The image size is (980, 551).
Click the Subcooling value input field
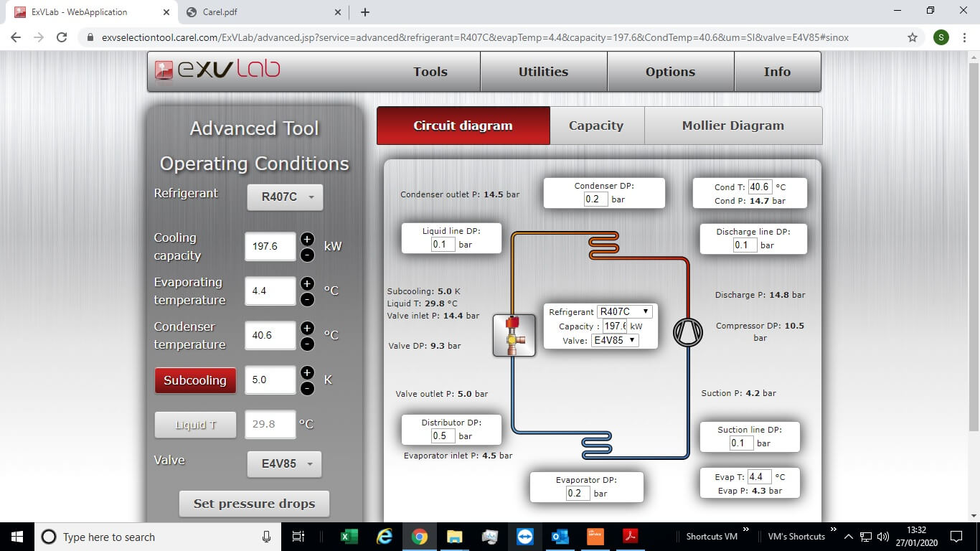pos(270,380)
